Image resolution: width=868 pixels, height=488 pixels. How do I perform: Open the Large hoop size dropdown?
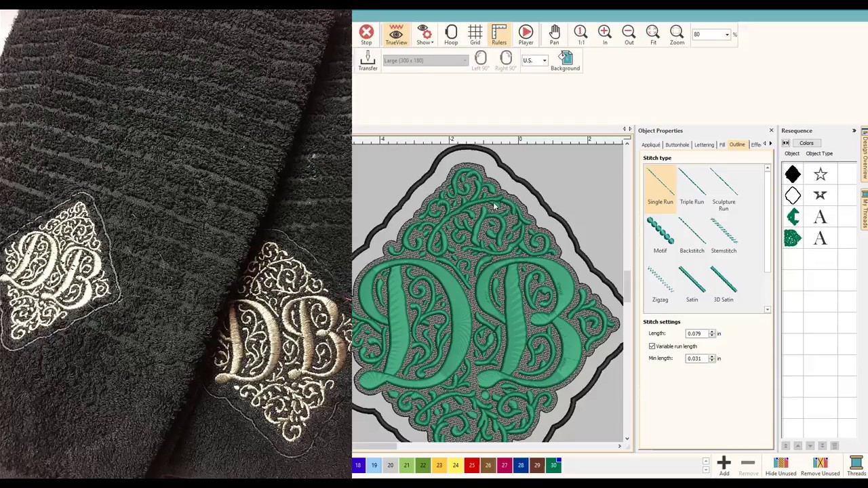tap(465, 61)
